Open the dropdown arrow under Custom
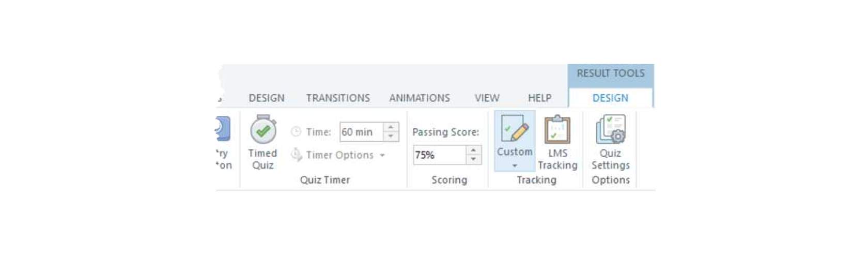Screen dimensions: 868x257 515,165
